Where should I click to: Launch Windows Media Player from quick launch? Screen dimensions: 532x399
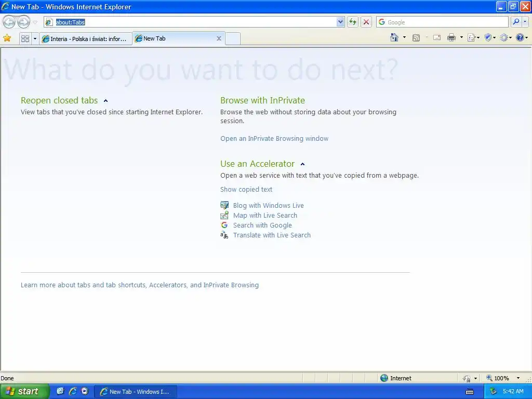(x=85, y=391)
